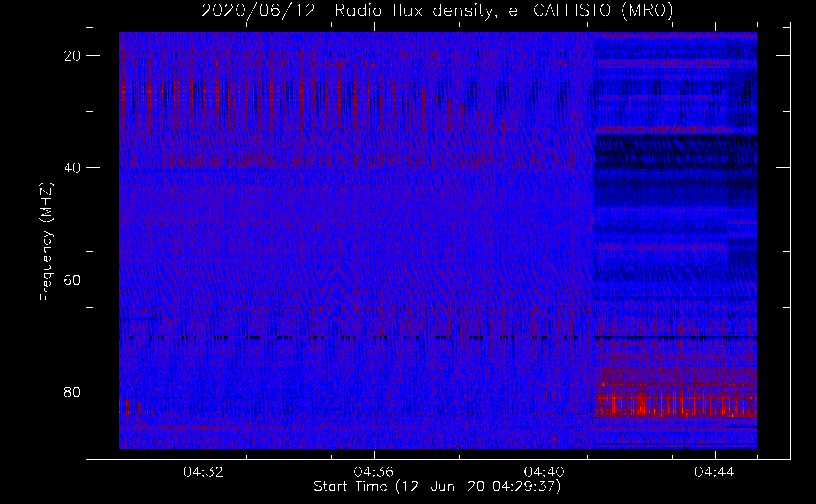
Task: Click the 40 MHz frequency tick label
Action: 72,168
